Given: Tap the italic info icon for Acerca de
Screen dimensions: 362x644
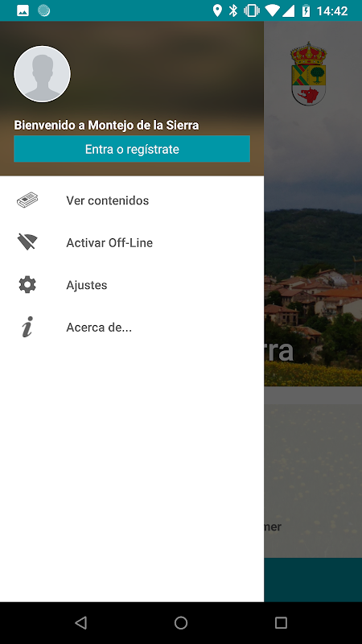Looking at the screenshot, I should pyautogui.click(x=27, y=328).
